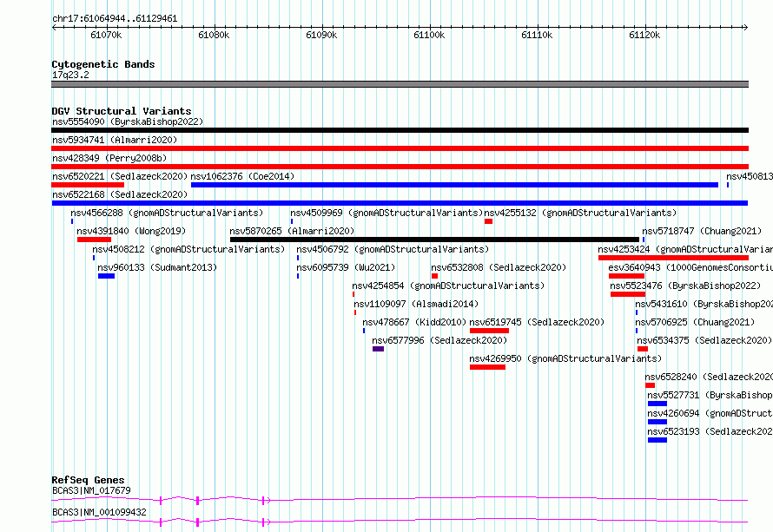This screenshot has width=773, height=532.
Task: Select the red bar under nsv6520221
Action: tap(88, 185)
